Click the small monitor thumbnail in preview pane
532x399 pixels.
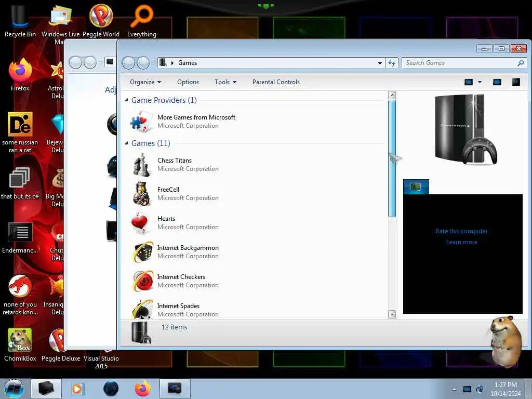(x=416, y=187)
